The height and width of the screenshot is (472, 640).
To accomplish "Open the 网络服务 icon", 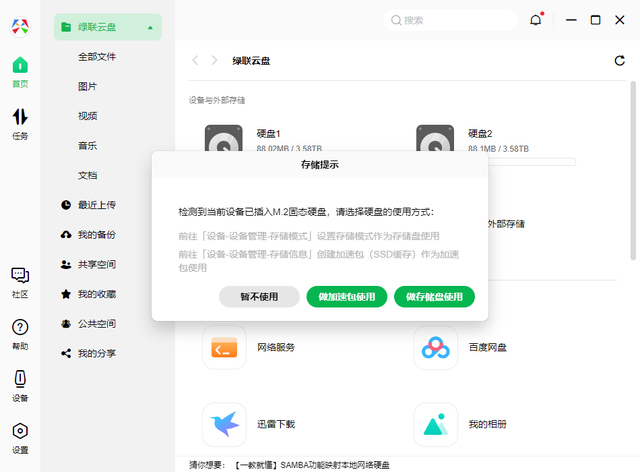I will 224,347.
